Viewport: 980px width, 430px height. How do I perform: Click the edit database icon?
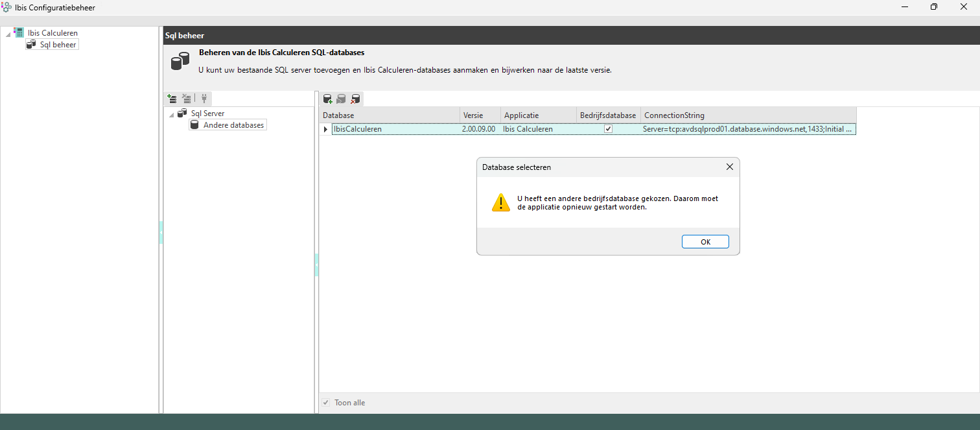[x=342, y=99]
